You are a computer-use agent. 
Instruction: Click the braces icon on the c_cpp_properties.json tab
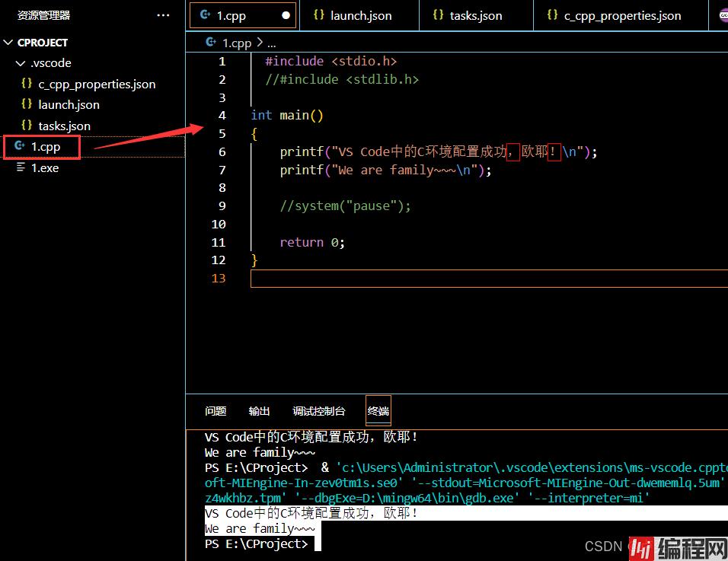click(x=552, y=15)
